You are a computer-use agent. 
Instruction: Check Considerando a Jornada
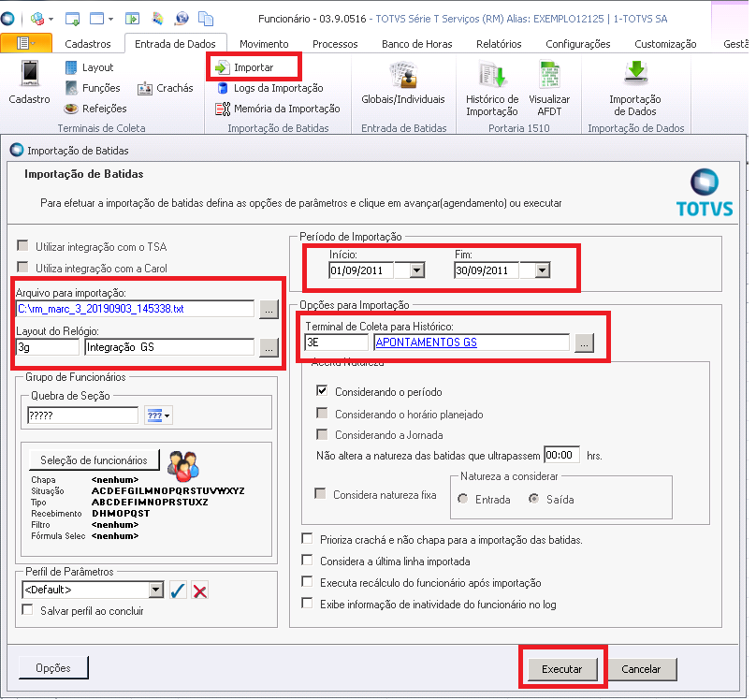pyautogui.click(x=322, y=434)
